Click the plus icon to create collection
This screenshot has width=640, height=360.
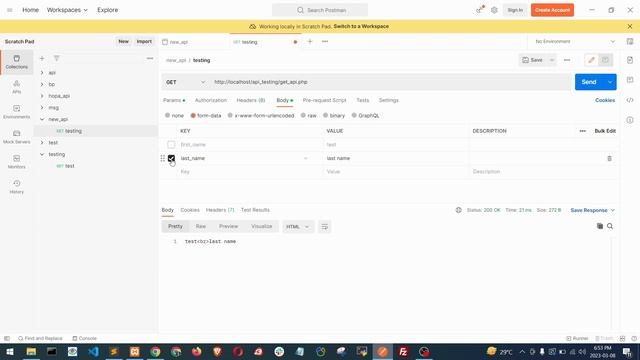click(x=42, y=58)
